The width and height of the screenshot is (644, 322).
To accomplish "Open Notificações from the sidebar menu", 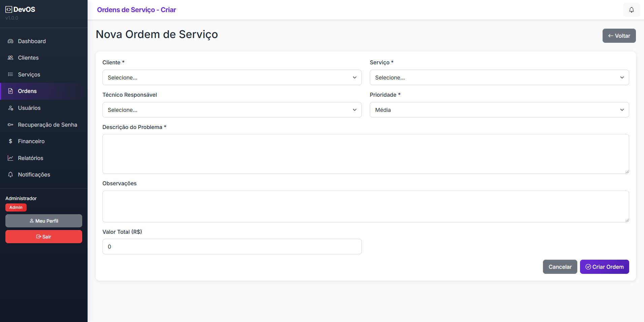I will coord(34,174).
